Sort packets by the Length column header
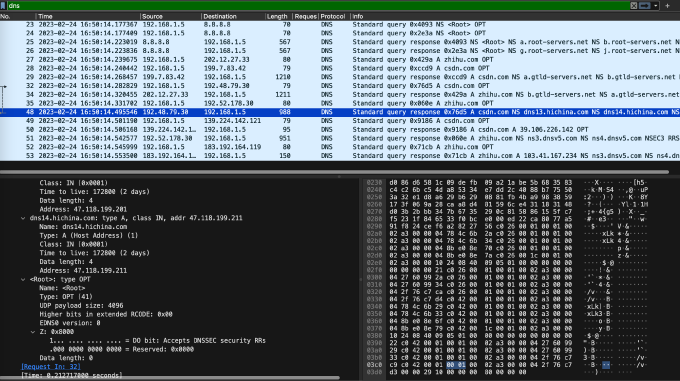This screenshot has width=680, height=381. coord(278,16)
